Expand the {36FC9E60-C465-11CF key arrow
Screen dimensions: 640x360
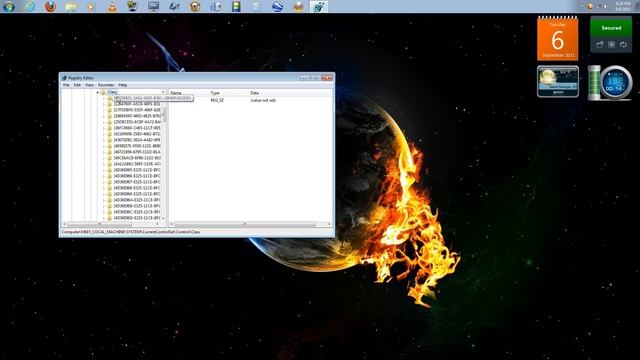[x=104, y=128]
